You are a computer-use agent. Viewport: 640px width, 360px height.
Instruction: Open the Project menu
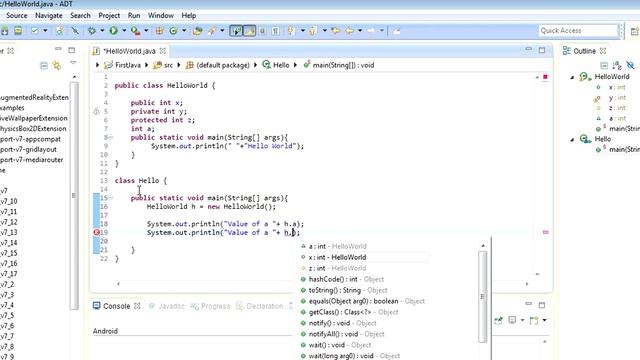(109, 16)
